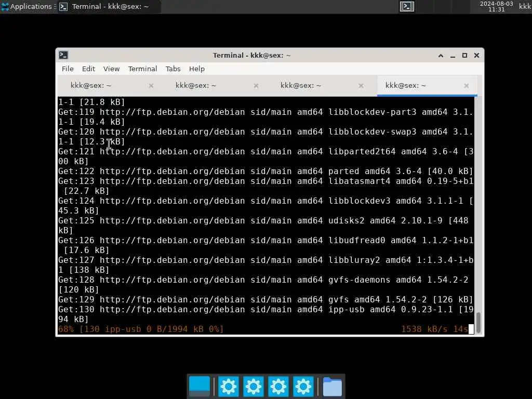Open the file manager folder icon in dock
The height and width of the screenshot is (399, 532).
332,386
